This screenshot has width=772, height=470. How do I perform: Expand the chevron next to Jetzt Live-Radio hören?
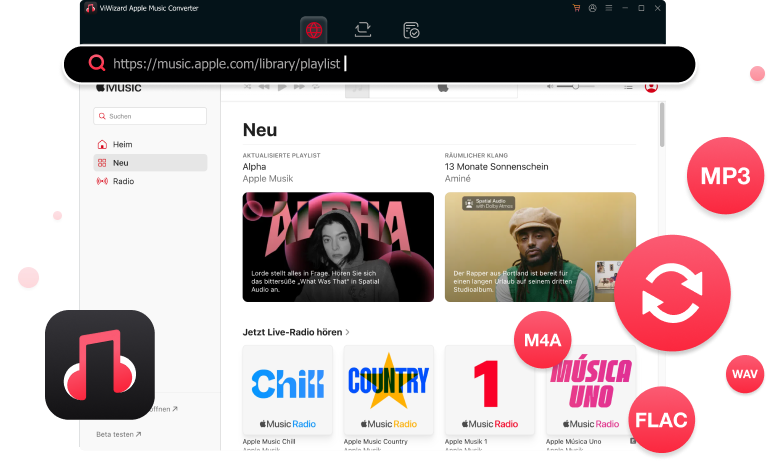point(348,332)
